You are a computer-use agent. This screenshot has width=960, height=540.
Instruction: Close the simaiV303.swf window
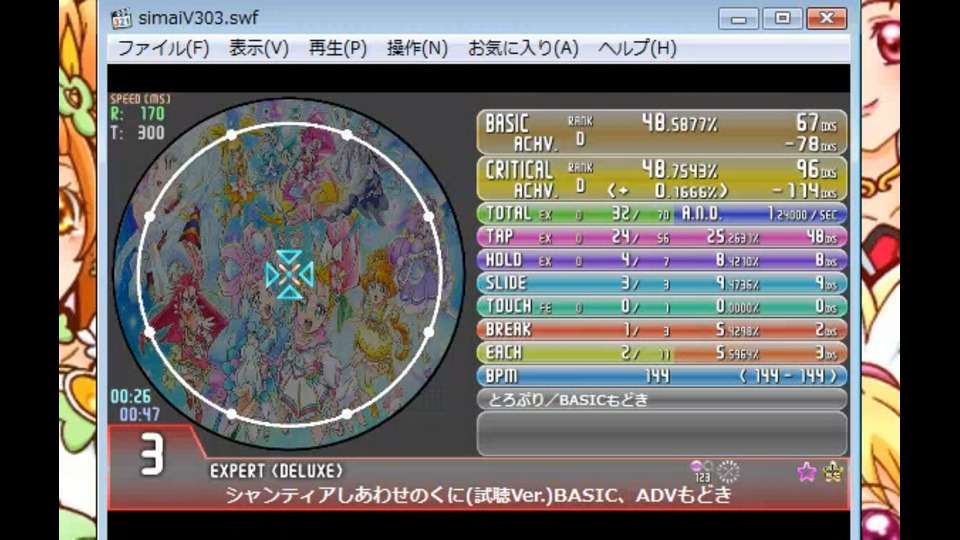pos(827,18)
